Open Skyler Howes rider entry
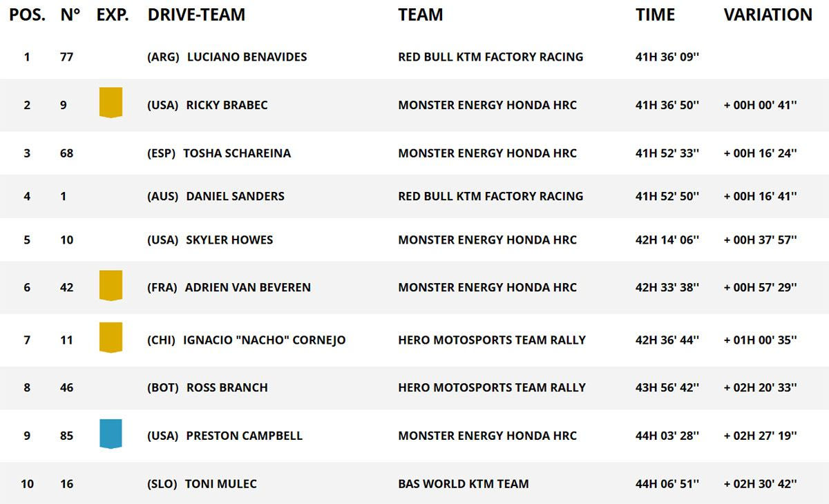The height and width of the screenshot is (504, 829). click(229, 240)
